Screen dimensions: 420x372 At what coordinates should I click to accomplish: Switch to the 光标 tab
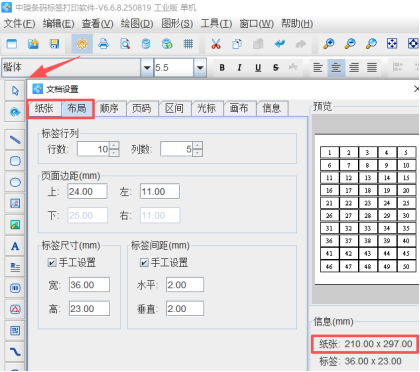(x=207, y=108)
